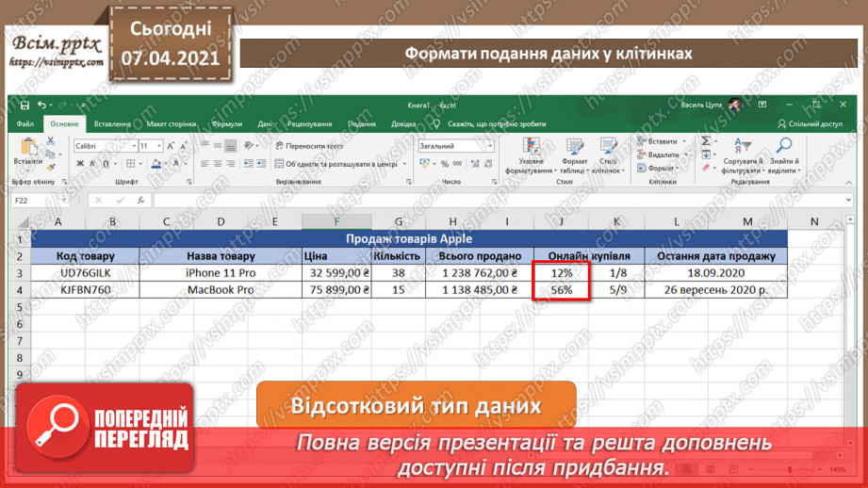Click the Вставити cells button
This screenshot has width=868, height=488.
[x=662, y=141]
